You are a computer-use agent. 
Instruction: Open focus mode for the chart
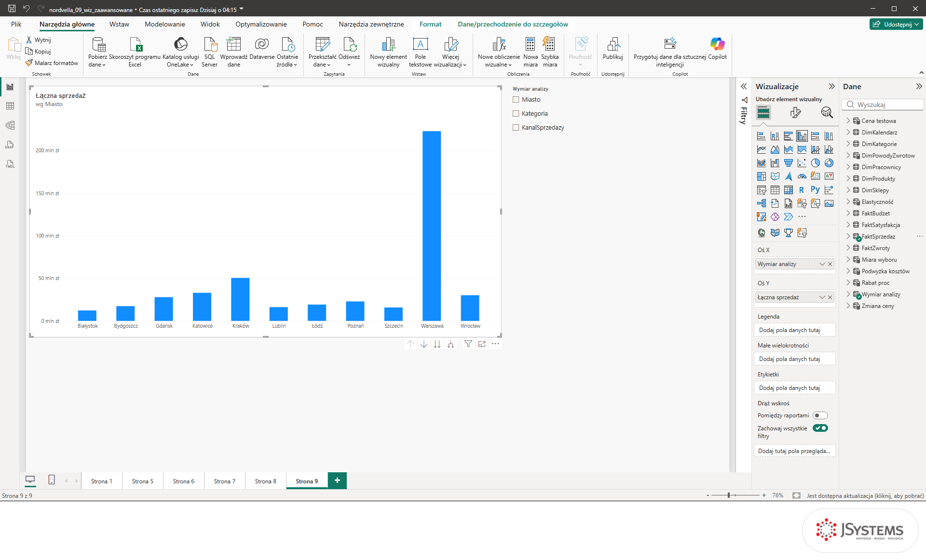[x=482, y=344]
